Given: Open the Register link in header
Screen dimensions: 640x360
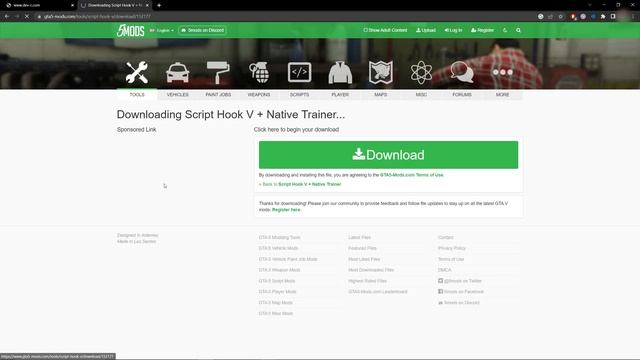Looking at the screenshot, I should pyautogui.click(x=482, y=30).
